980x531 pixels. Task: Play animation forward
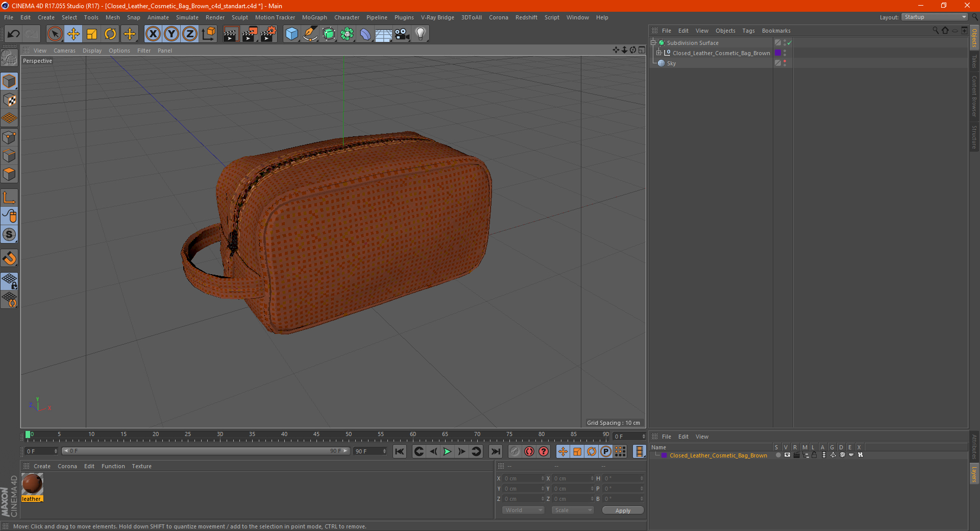coord(447,451)
